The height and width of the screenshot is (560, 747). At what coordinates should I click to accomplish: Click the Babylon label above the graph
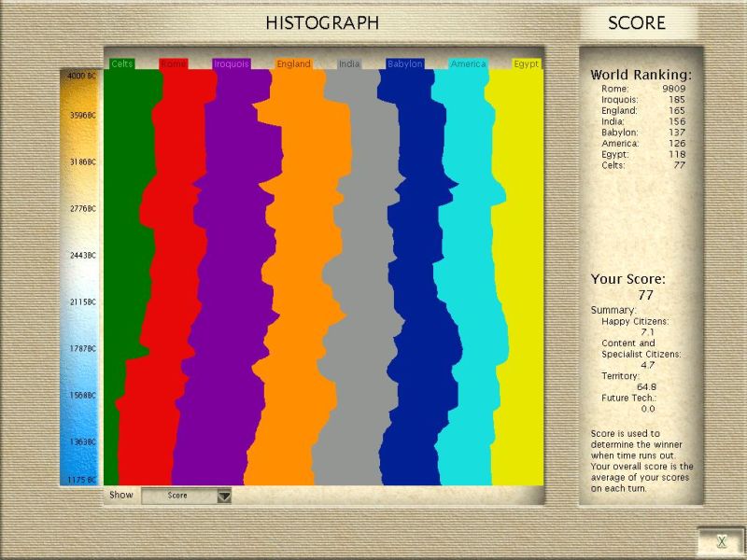coord(405,64)
